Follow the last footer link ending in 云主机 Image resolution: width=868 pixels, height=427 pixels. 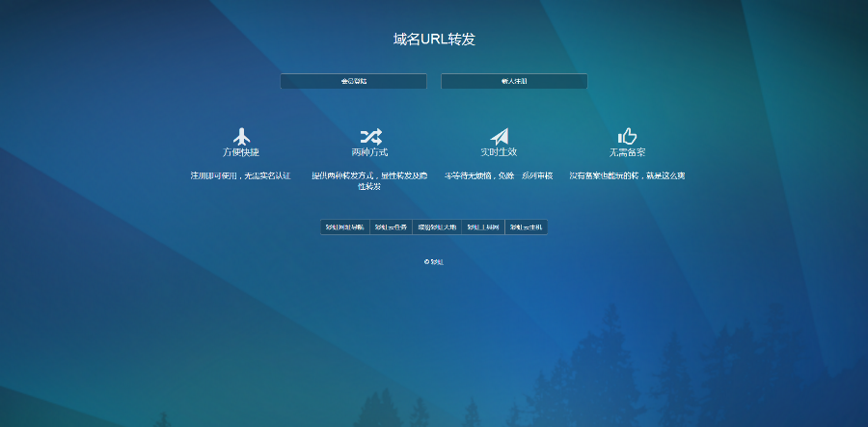click(x=526, y=227)
